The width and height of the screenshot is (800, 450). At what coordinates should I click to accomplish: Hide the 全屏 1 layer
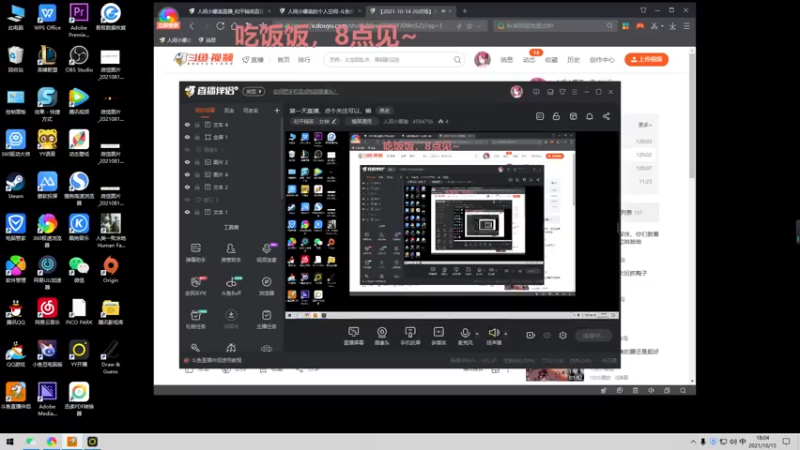187,137
